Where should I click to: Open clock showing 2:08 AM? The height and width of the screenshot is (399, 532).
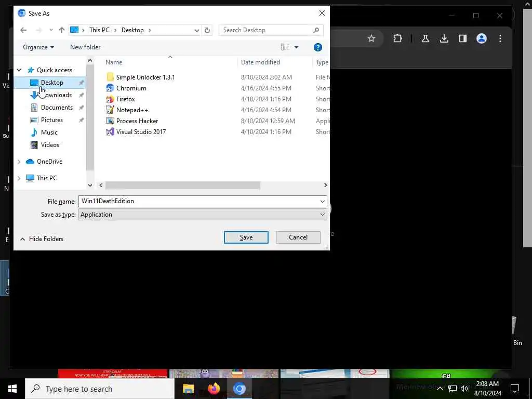pos(487,389)
